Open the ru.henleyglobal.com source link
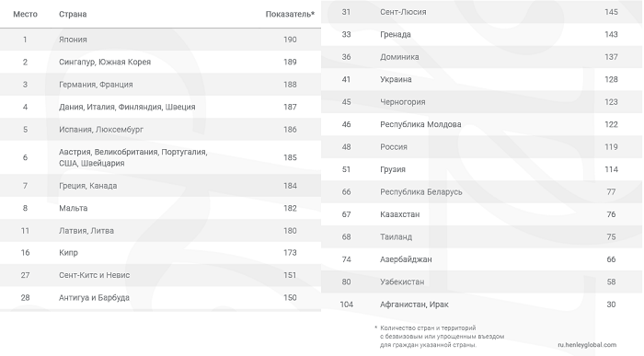This screenshot has width=644, height=356. (587, 345)
